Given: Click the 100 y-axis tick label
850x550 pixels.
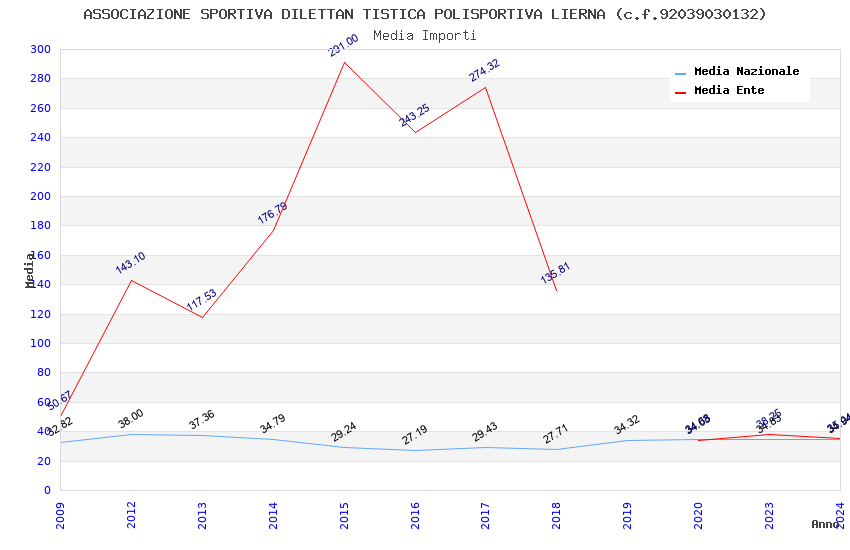Looking at the screenshot, I should tap(41, 344).
